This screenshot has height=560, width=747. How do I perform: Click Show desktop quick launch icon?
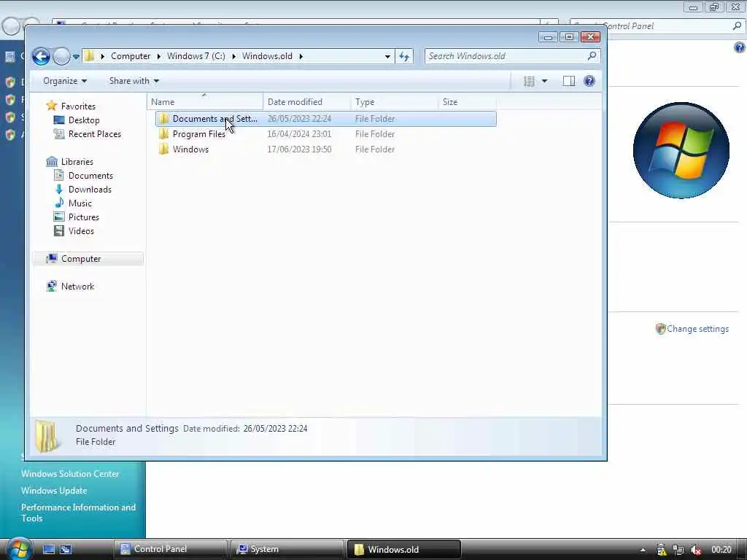click(49, 549)
